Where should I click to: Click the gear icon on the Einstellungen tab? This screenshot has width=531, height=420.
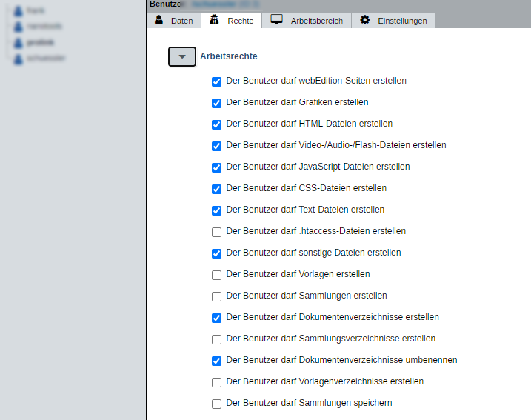coord(364,20)
